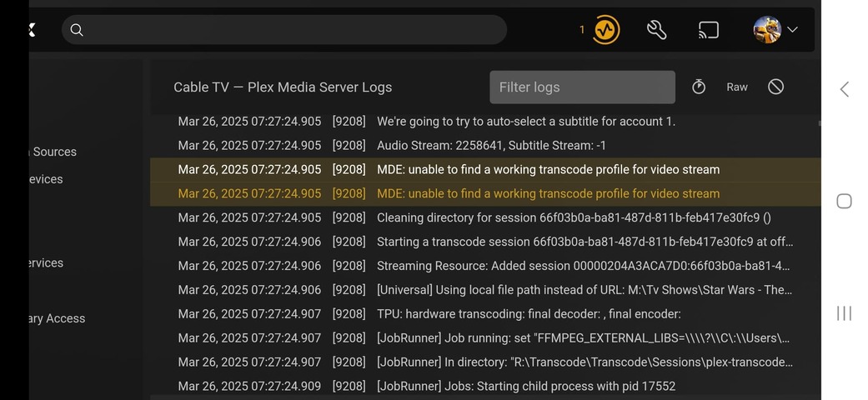The width and height of the screenshot is (868, 400).
Task: Tap the Cast to device icon
Action: pyautogui.click(x=708, y=30)
